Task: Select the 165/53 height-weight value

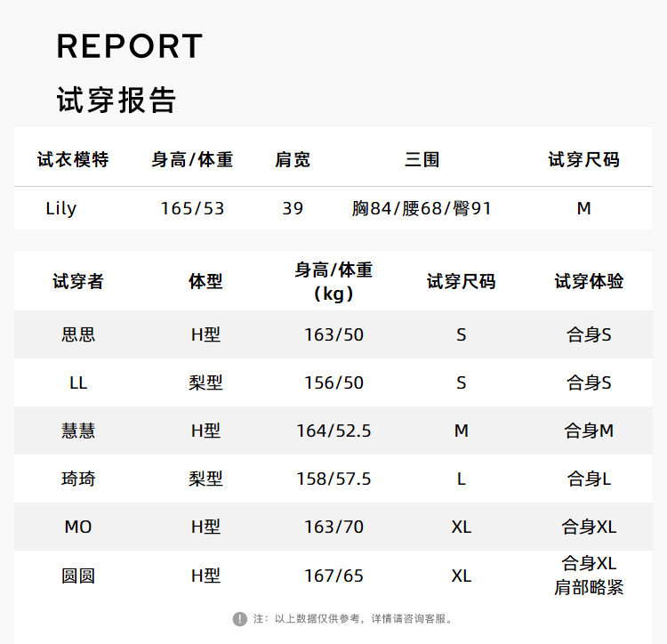Action: 192,208
